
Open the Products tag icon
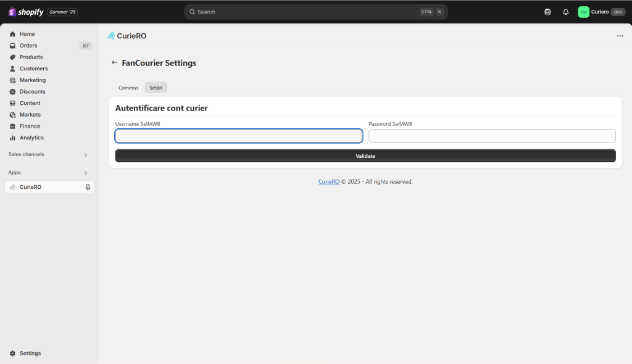pyautogui.click(x=12, y=57)
